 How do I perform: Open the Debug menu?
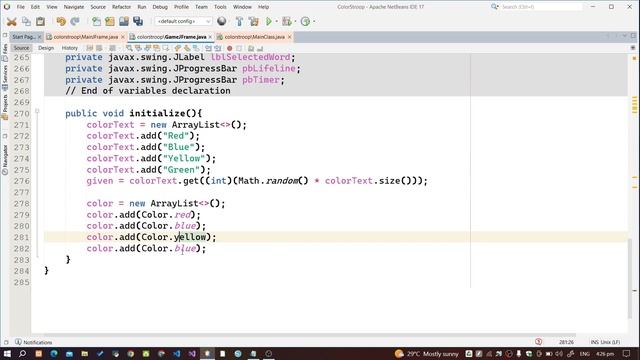[x=160, y=7]
